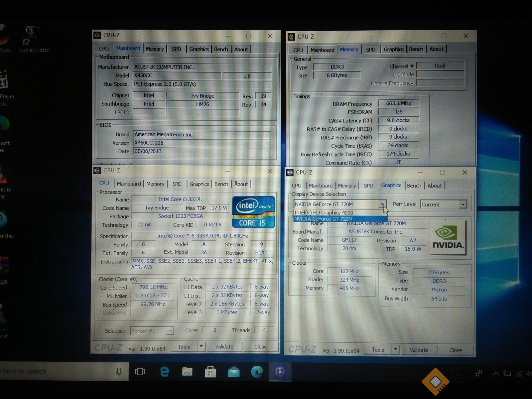
Task: Click GPU memory size 2 GBytes field
Action: coord(439,273)
